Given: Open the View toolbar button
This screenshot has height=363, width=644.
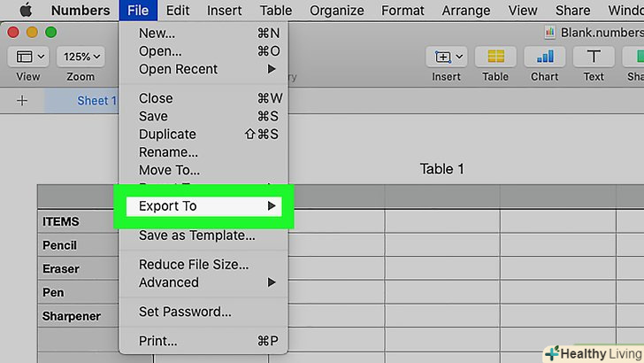Looking at the screenshot, I should point(28,57).
